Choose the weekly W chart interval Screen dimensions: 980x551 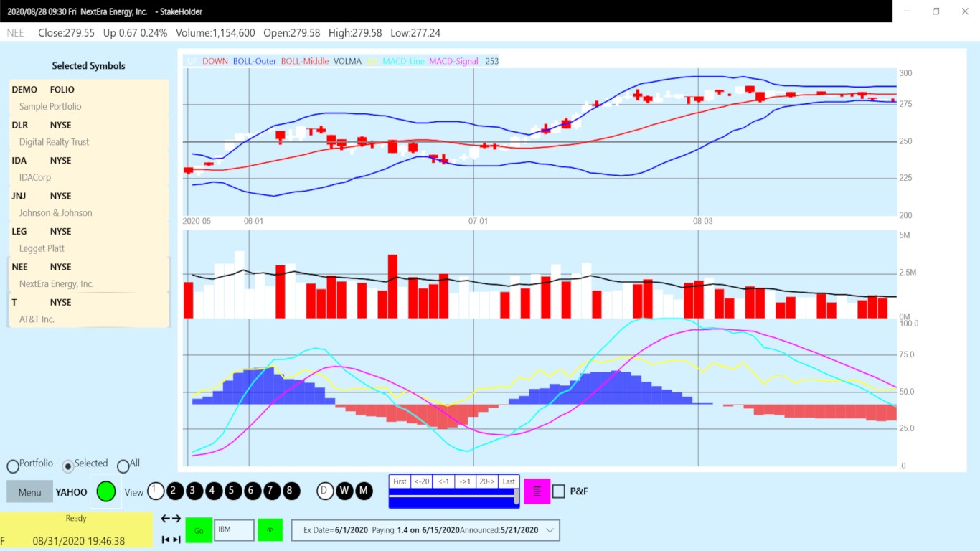[x=345, y=491]
